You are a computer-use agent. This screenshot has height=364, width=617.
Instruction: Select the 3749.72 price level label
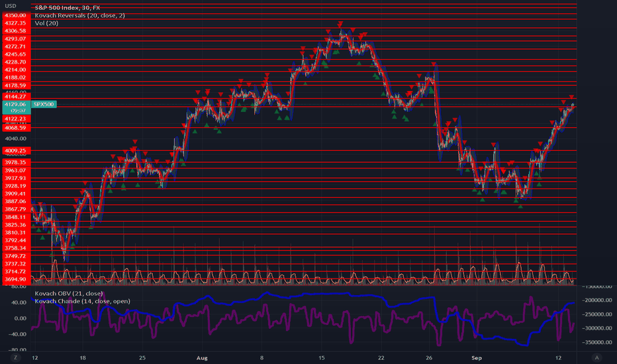tap(16, 255)
